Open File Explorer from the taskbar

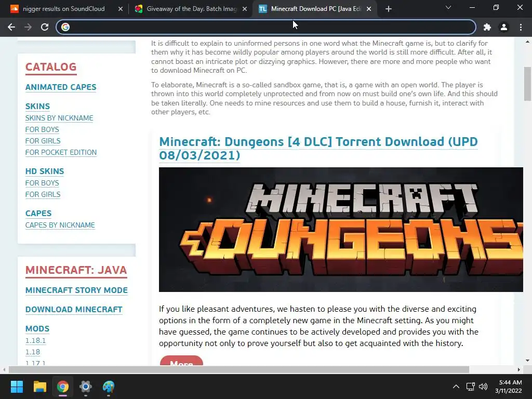(39, 387)
